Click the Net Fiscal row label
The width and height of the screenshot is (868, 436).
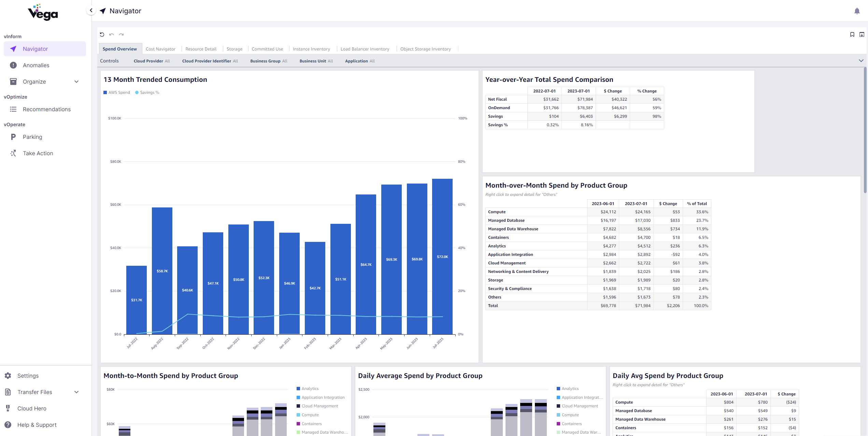(x=497, y=99)
